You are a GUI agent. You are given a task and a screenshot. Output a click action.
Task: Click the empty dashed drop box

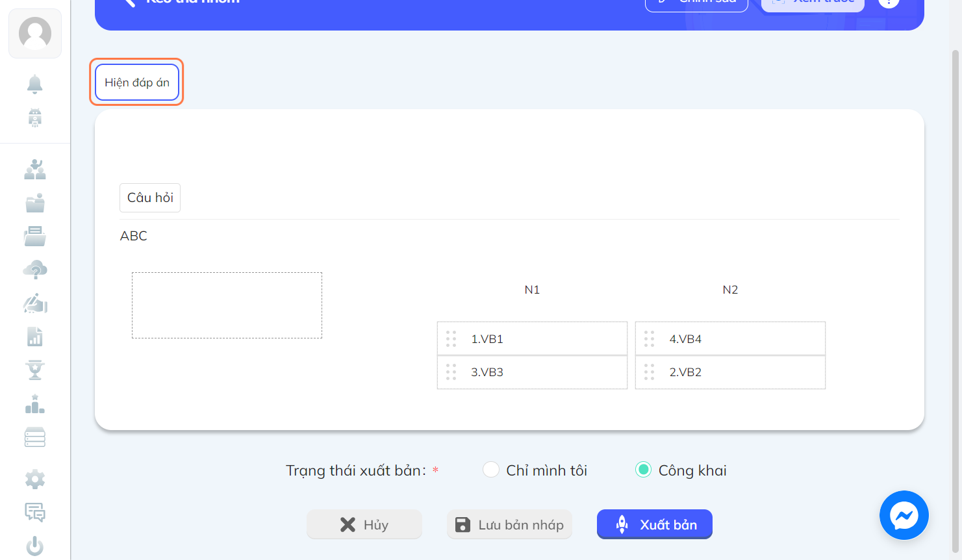pyautogui.click(x=227, y=305)
